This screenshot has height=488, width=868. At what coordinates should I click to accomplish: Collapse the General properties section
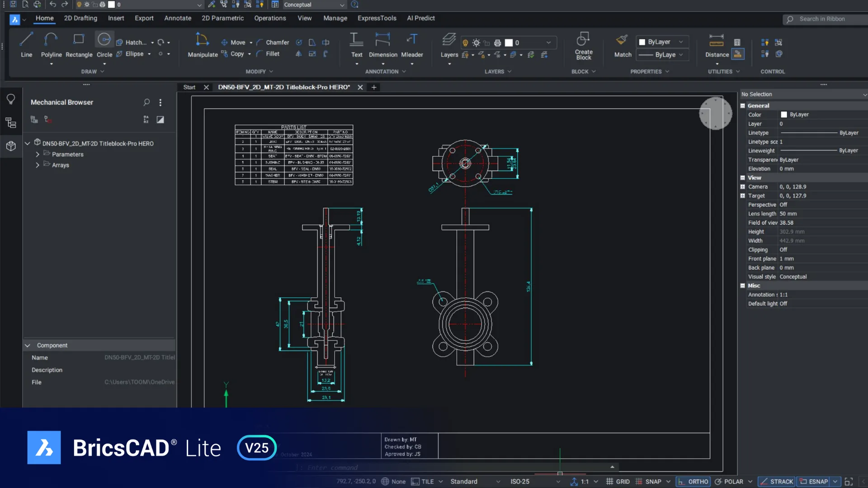tap(742, 106)
